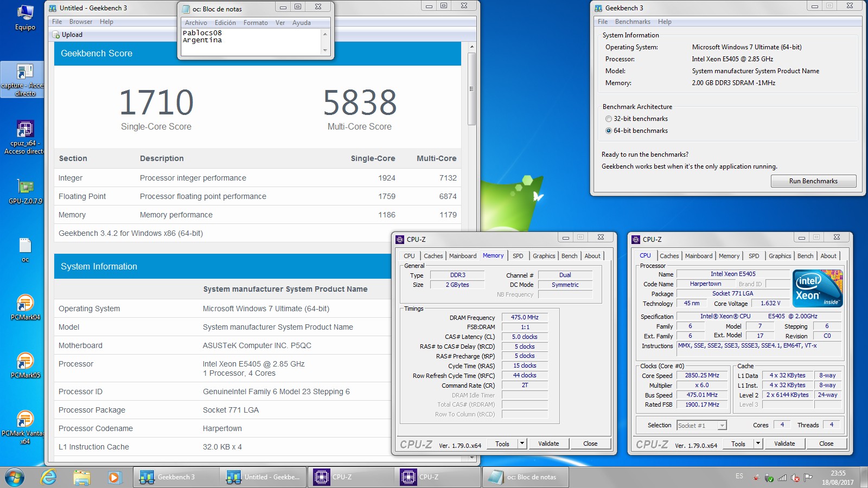Switch to second CPU-Z taskbar button
This screenshot has width=868, height=488.
pos(437,477)
